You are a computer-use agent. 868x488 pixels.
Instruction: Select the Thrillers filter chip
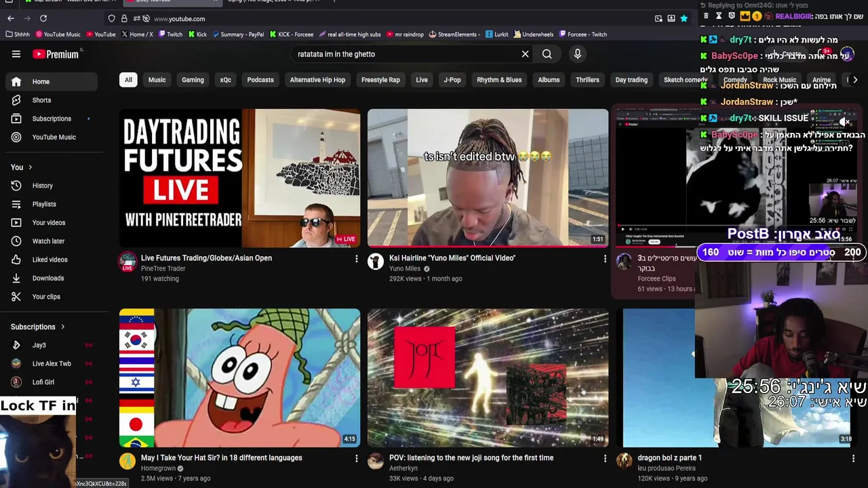click(587, 80)
